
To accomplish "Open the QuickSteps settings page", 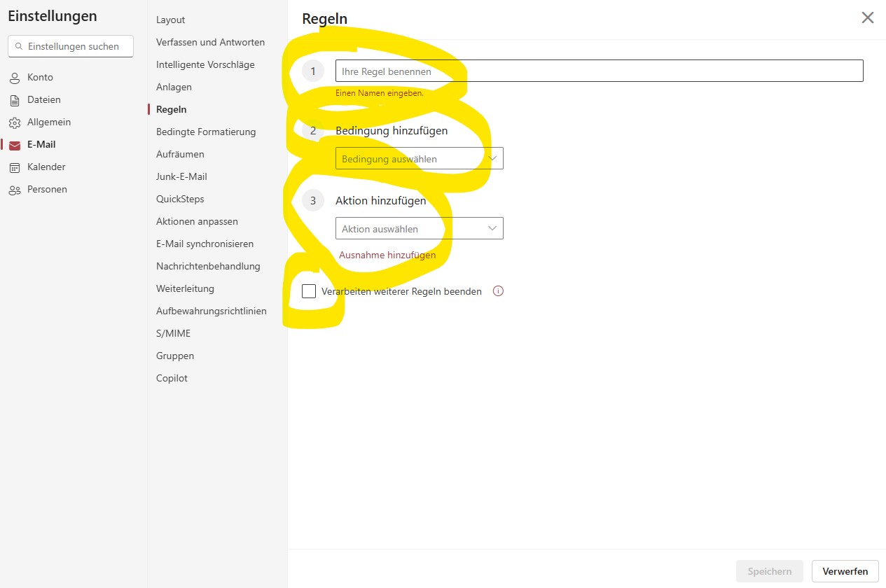I will 180,199.
